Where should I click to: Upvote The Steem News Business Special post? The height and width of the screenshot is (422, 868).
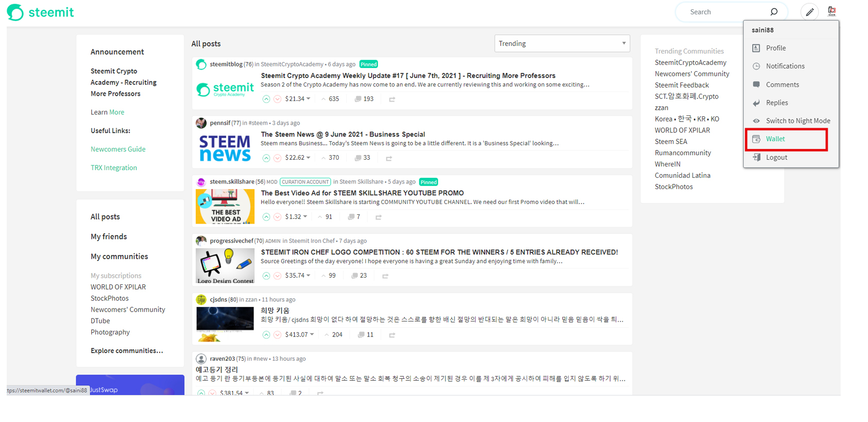click(266, 158)
